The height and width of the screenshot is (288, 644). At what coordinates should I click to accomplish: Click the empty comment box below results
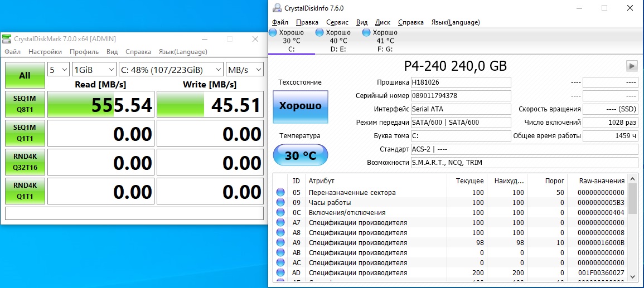point(134,213)
